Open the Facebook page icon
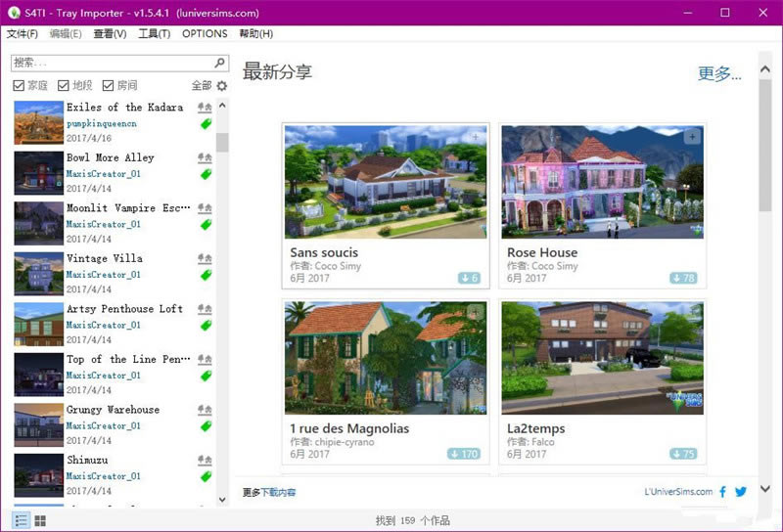783x532 pixels. pyautogui.click(x=723, y=492)
